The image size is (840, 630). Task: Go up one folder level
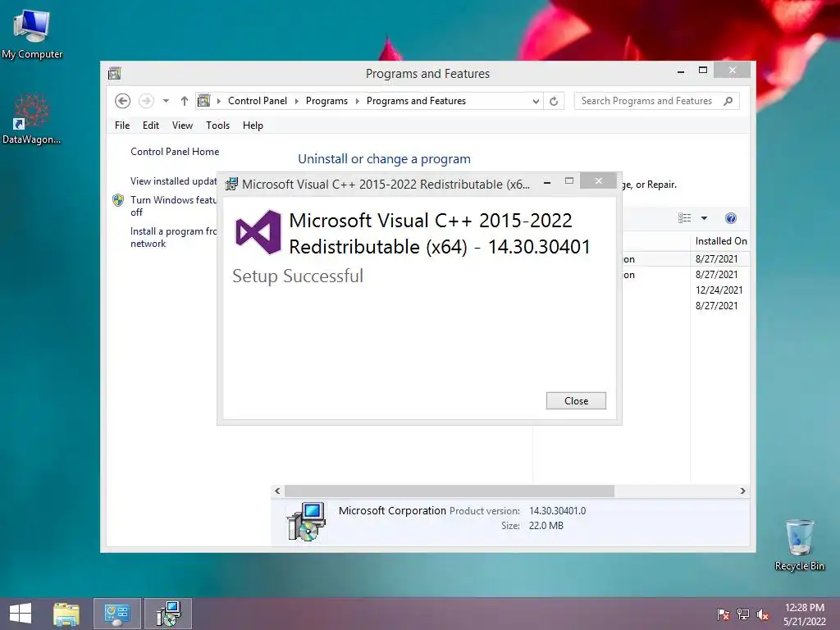pyautogui.click(x=185, y=101)
